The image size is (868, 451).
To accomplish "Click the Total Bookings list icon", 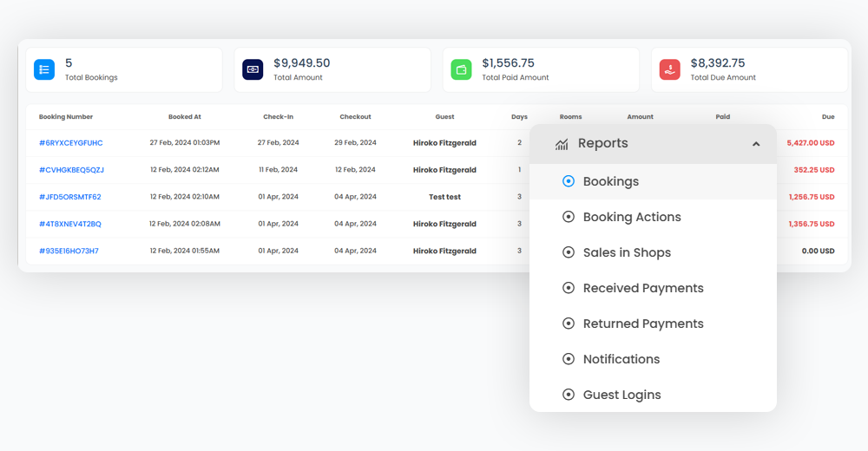I will click(44, 69).
